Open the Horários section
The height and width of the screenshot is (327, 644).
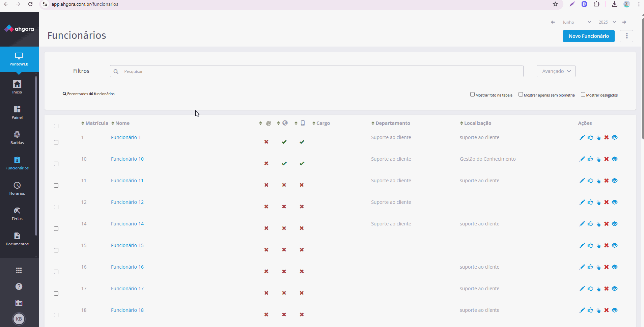(x=17, y=188)
